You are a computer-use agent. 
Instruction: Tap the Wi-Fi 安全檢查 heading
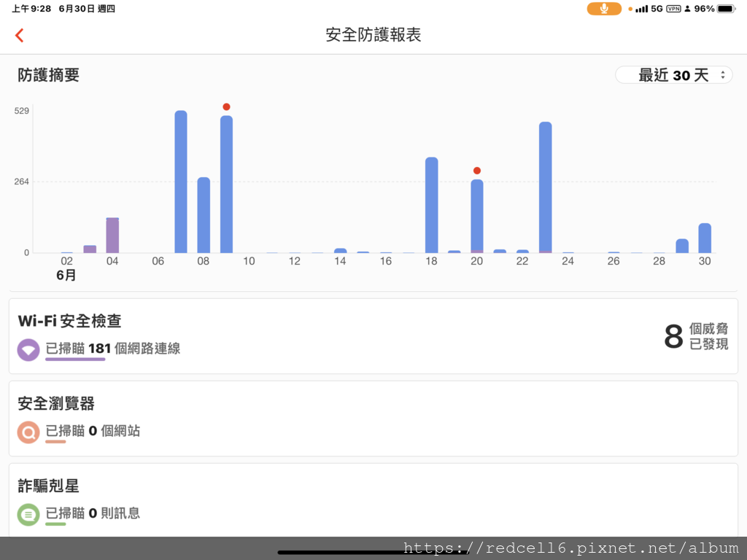69,321
